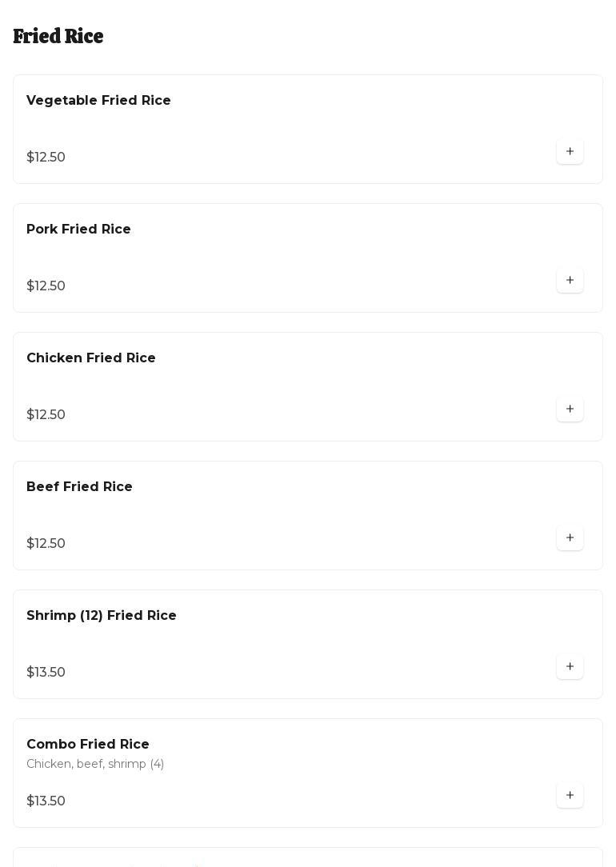Open the Pork Fried Rice item title
This screenshot has width=616, height=867.
78,230
